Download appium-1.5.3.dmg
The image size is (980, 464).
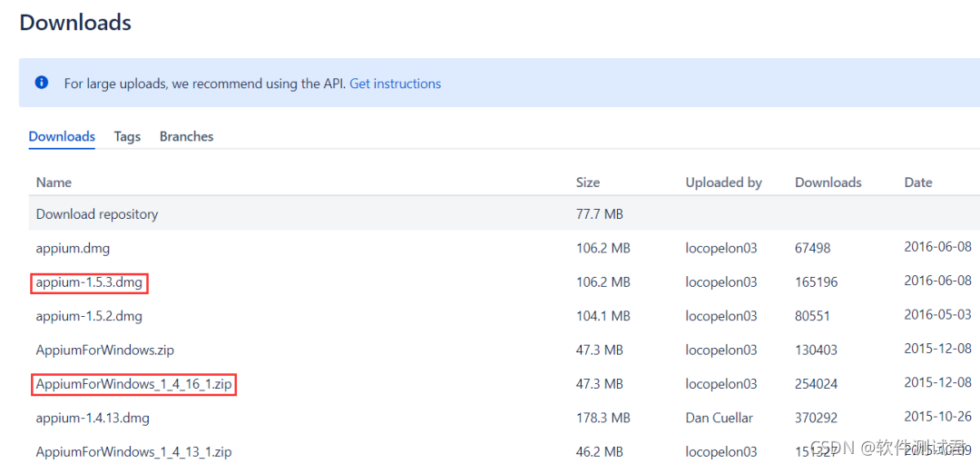click(89, 283)
